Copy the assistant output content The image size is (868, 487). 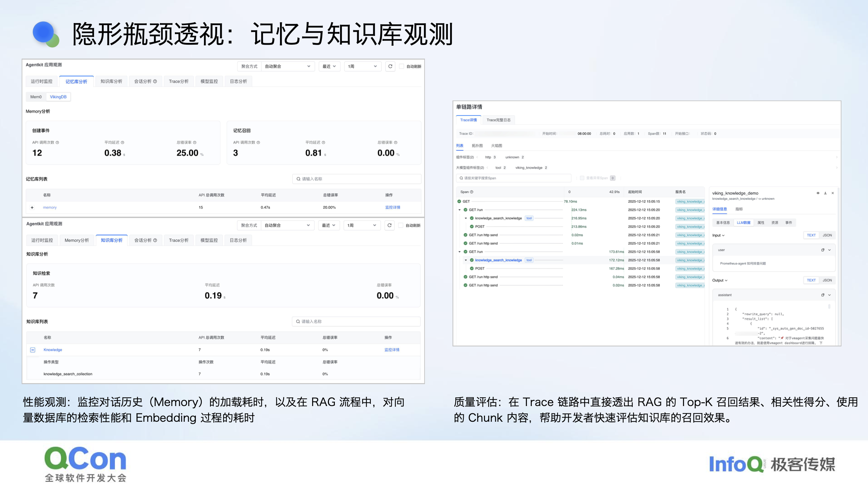coord(823,295)
